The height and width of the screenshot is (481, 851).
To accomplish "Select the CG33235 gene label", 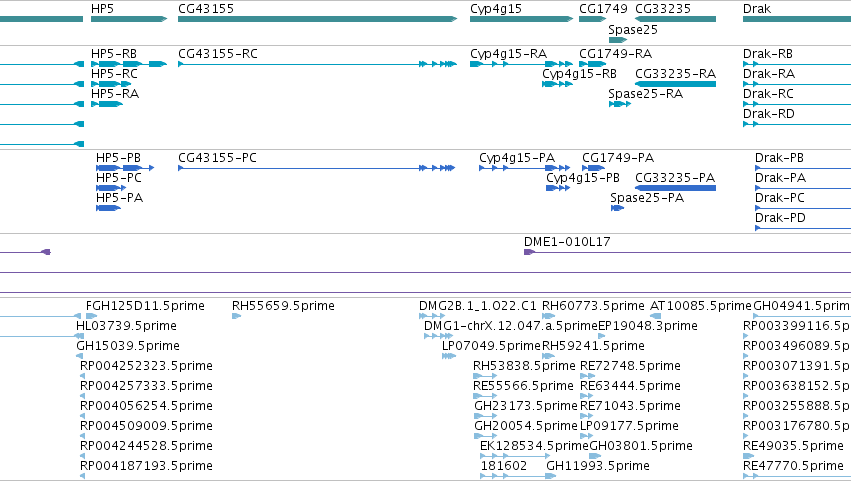I will [663, 9].
